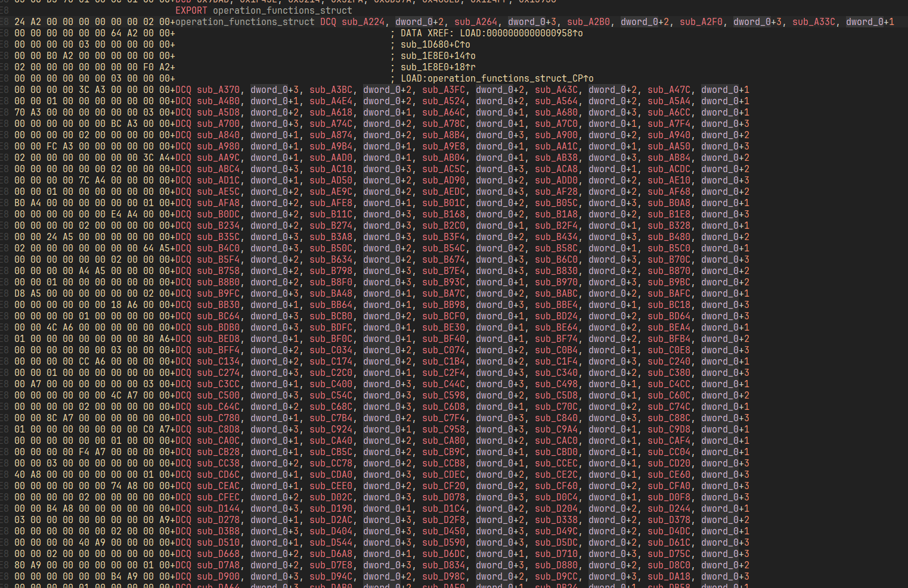908x588 pixels.
Task: Click the EXPORT operation_functions_struct name
Action: pos(282,11)
